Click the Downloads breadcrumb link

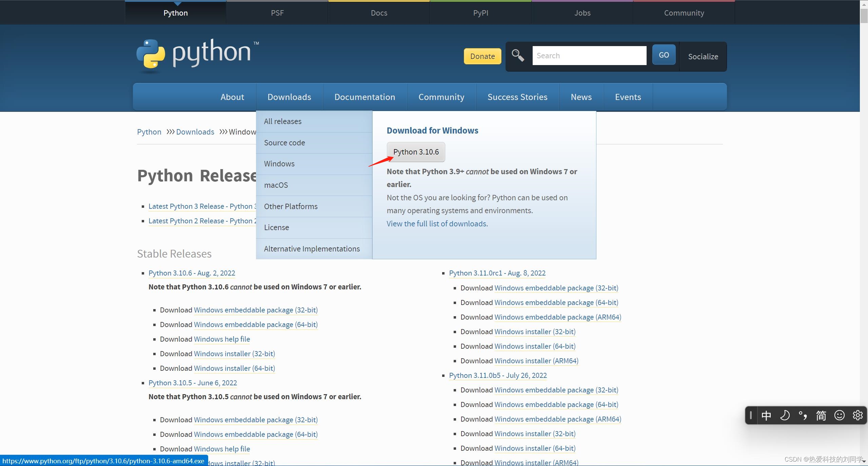click(195, 132)
